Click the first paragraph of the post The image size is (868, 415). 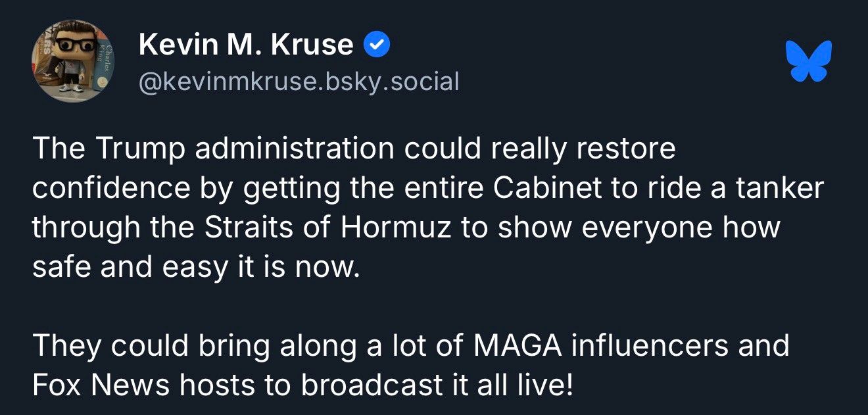[x=428, y=208]
